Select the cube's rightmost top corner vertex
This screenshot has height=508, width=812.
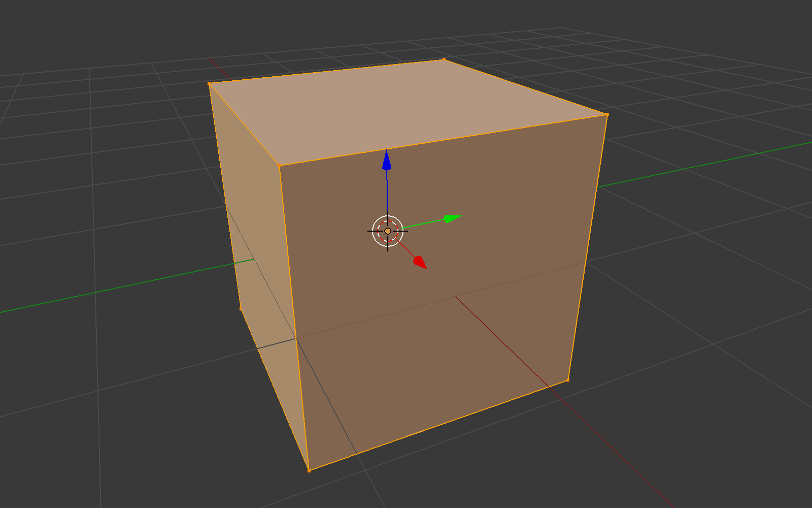coord(607,114)
